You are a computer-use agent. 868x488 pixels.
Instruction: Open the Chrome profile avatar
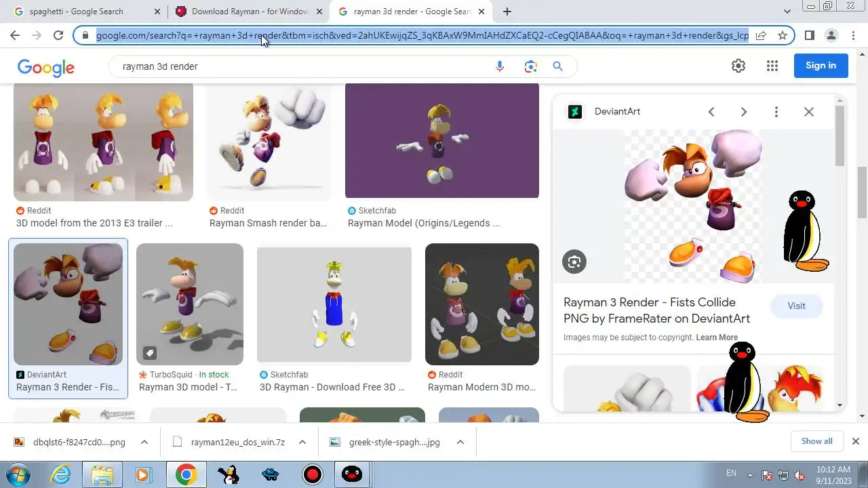click(x=831, y=35)
